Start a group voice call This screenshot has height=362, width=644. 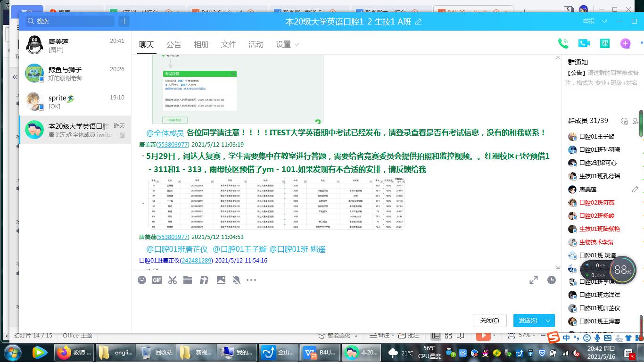563,43
